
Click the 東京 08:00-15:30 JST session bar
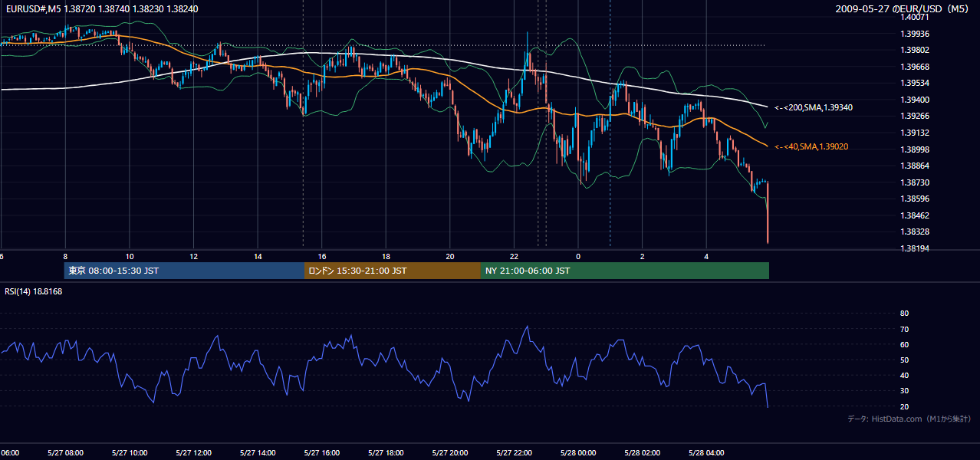tap(184, 271)
